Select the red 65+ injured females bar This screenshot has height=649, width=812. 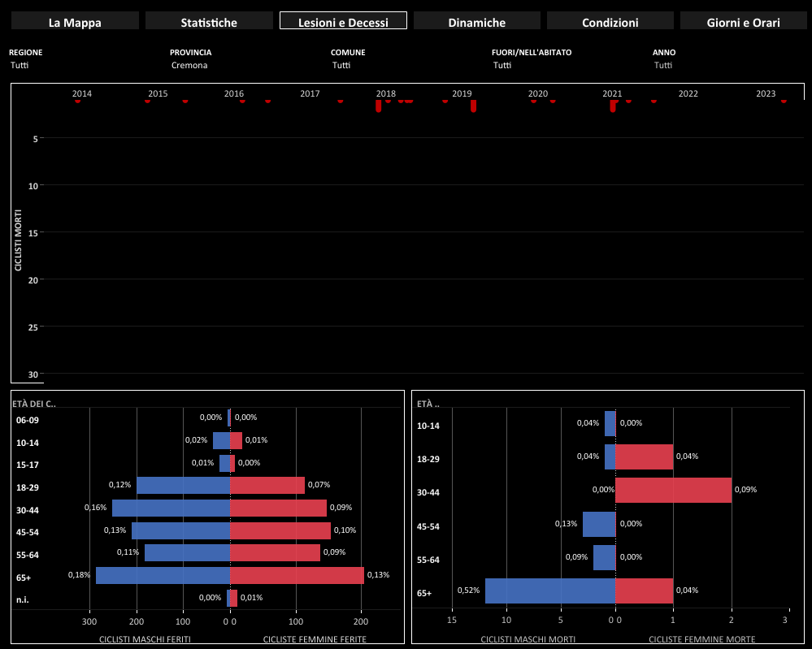click(297, 575)
